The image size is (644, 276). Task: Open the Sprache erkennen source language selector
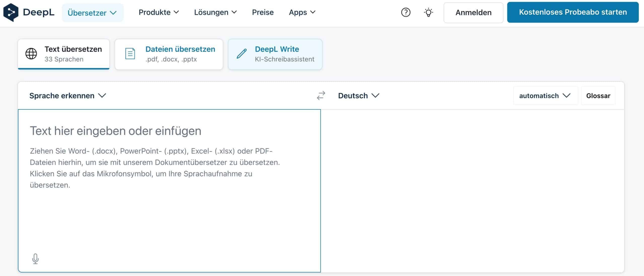tap(68, 96)
